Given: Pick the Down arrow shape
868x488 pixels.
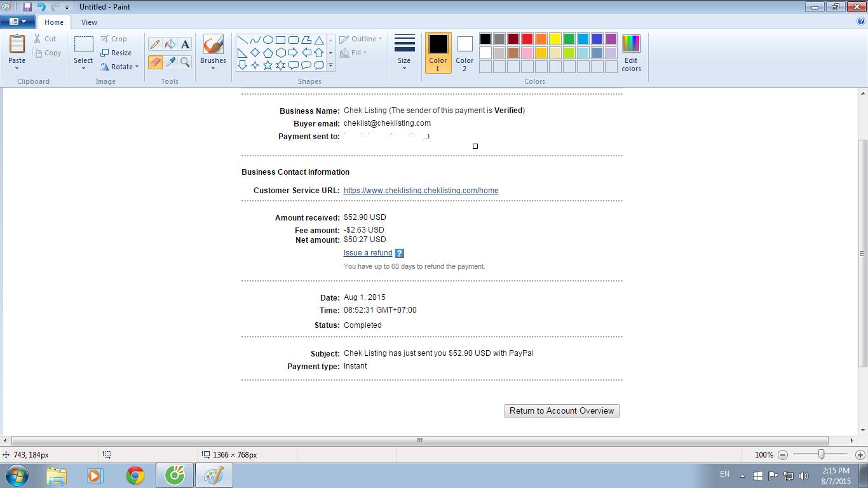Looking at the screenshot, I should tap(242, 65).
